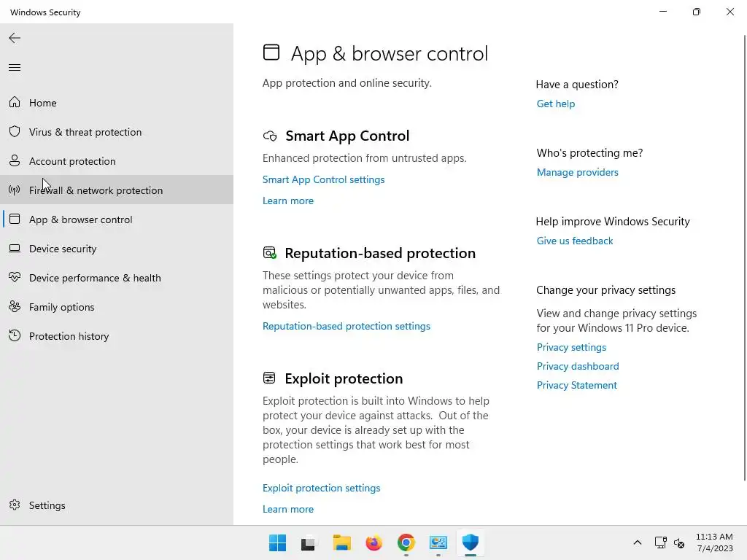Open Device performance & health
Screen dimensions: 747x560
coord(117,278)
